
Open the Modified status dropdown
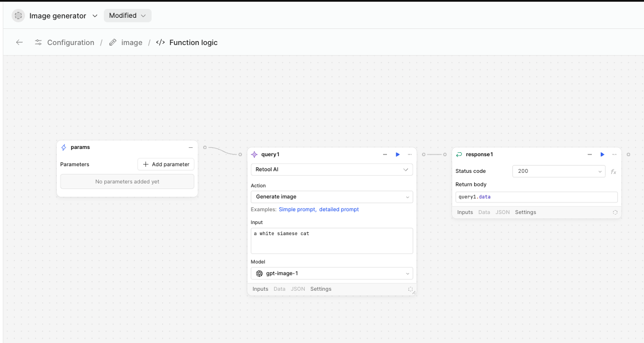click(x=127, y=16)
